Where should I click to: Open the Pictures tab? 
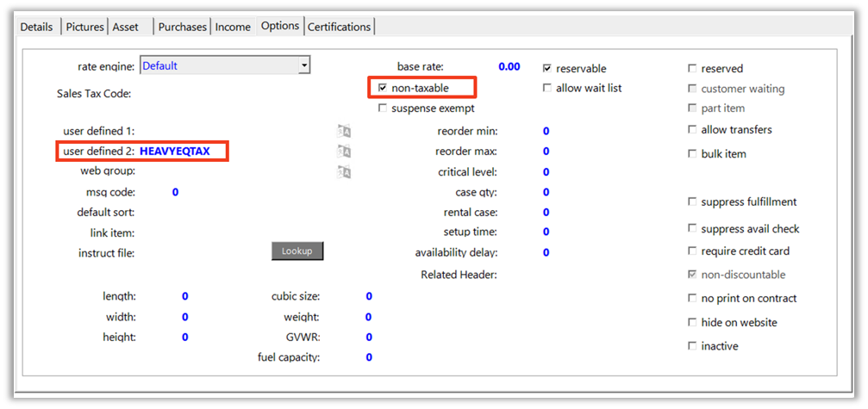[x=84, y=27]
